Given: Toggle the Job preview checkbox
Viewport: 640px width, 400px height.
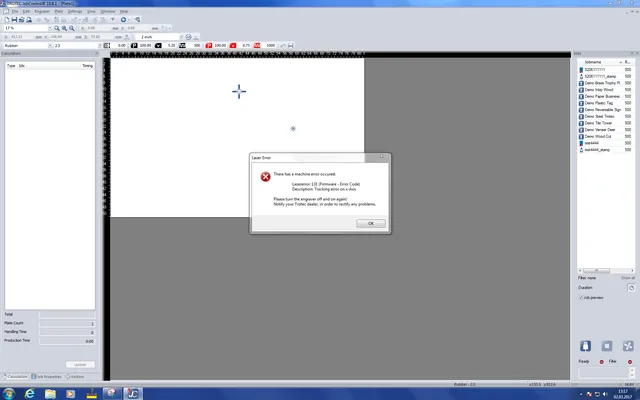Looking at the screenshot, I should coord(582,297).
